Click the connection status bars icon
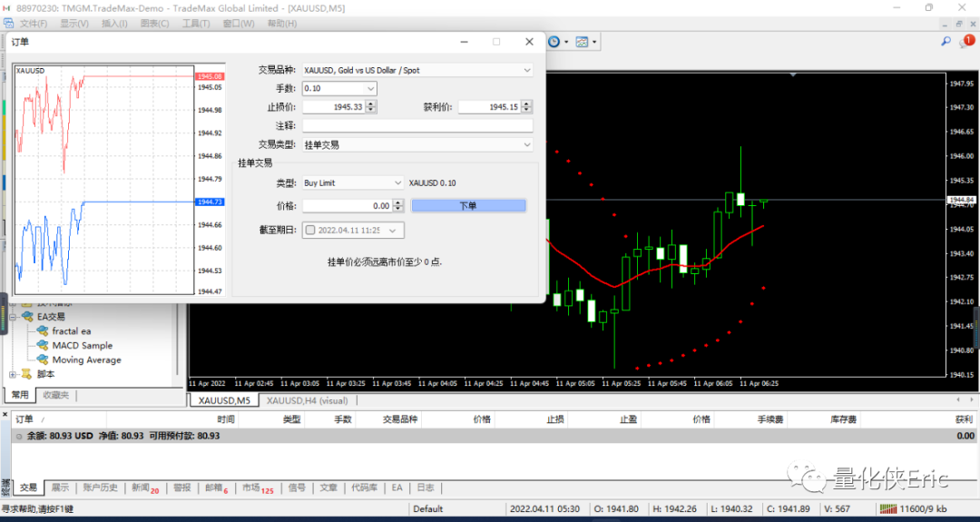The height and width of the screenshot is (522, 980). pyautogui.click(x=888, y=508)
